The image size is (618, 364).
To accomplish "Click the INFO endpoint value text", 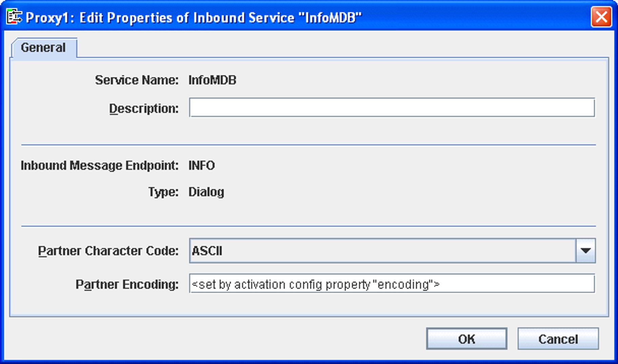I will tap(202, 166).
